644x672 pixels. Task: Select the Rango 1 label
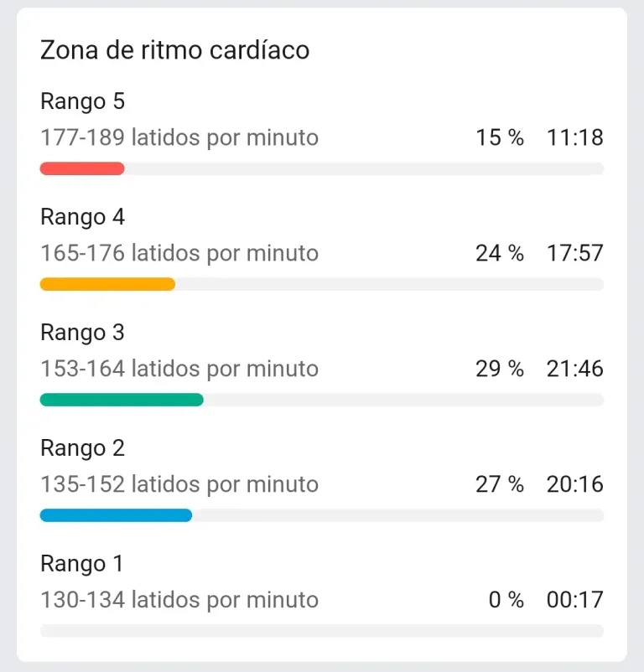pyautogui.click(x=81, y=564)
